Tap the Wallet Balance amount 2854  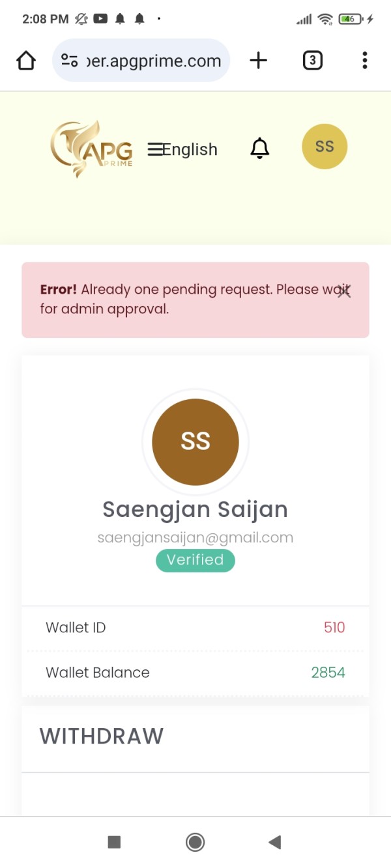click(328, 673)
